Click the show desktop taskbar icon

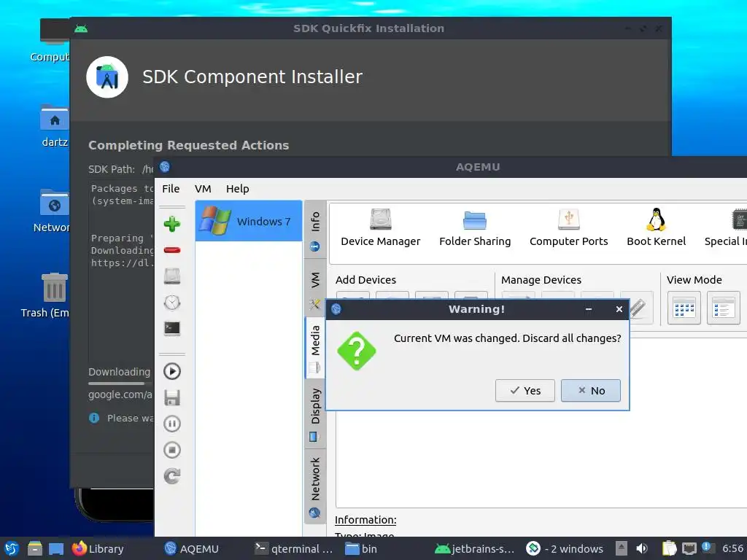click(x=56, y=549)
